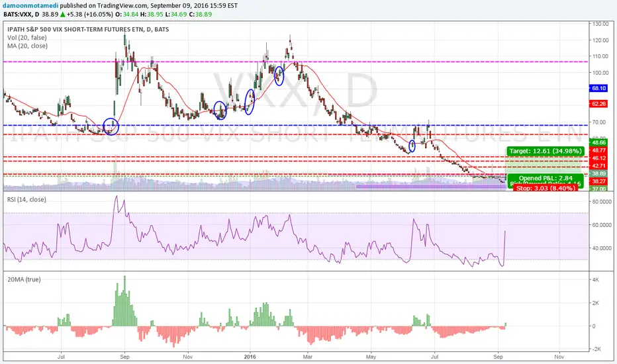Click the green 48.66 price label

tap(598, 142)
